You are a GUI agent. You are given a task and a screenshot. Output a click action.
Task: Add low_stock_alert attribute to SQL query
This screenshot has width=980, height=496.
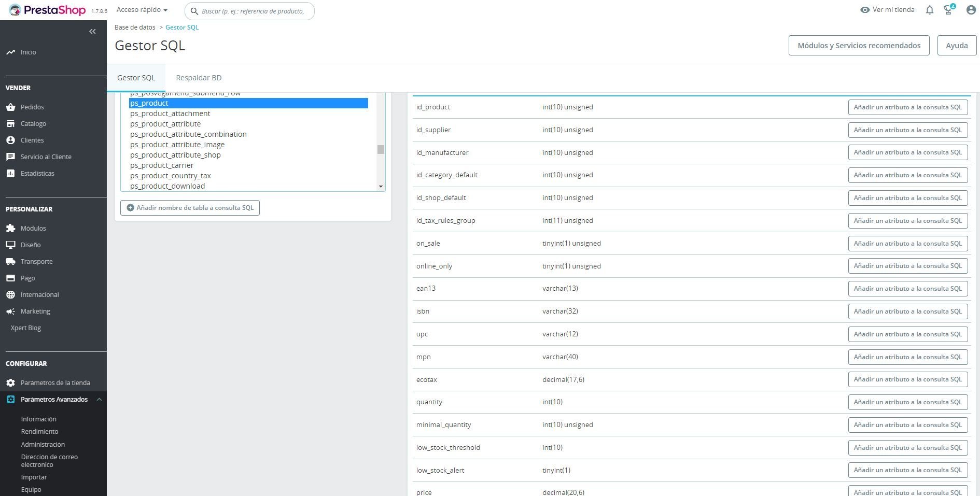pos(908,470)
